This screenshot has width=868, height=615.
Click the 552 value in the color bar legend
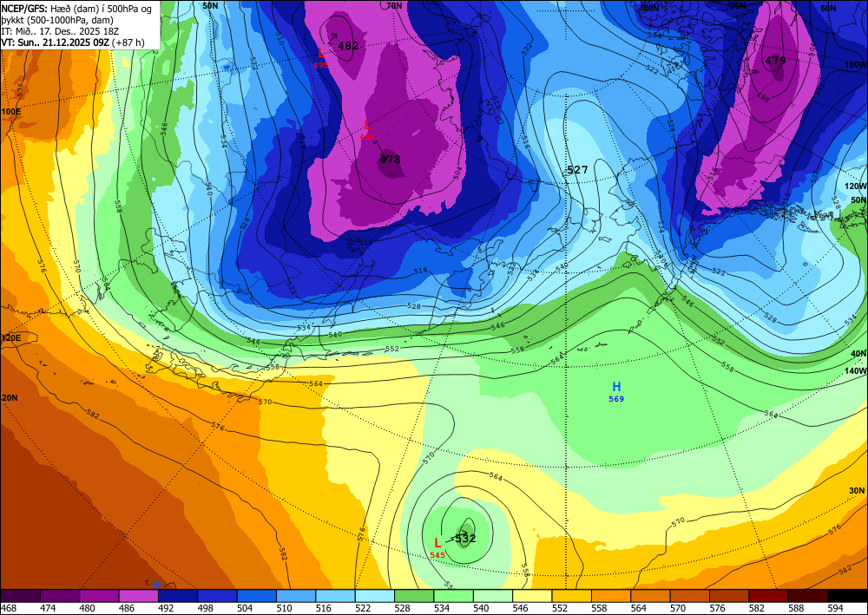point(560,609)
